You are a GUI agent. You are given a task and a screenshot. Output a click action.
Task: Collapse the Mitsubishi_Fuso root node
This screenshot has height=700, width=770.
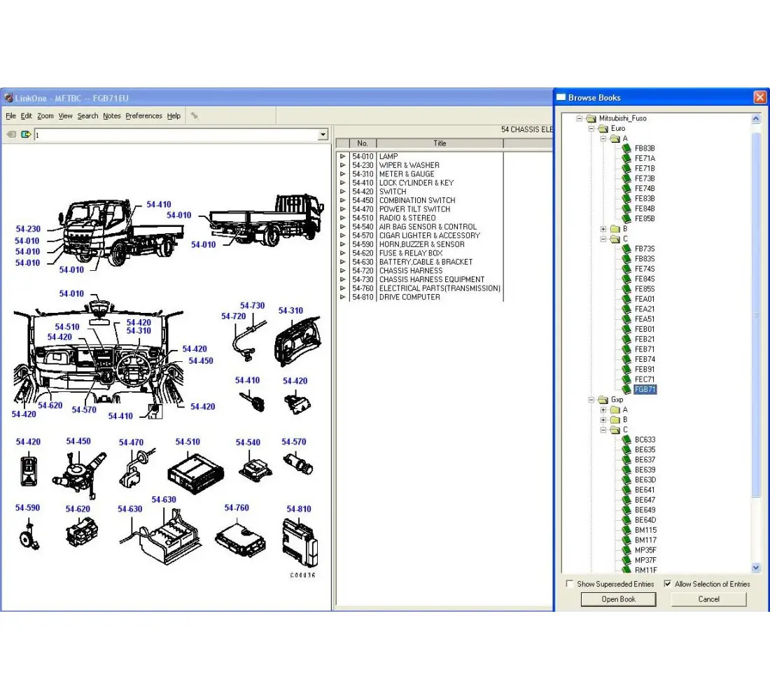[580, 118]
